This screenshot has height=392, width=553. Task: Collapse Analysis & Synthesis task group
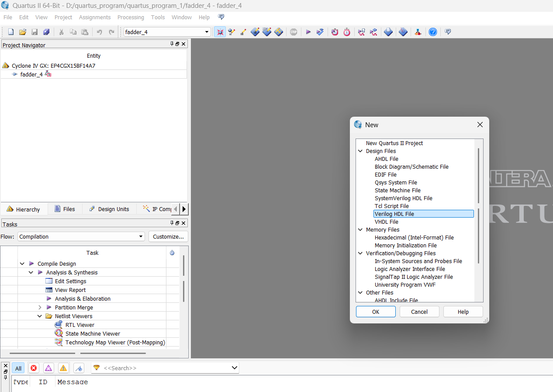pos(31,272)
